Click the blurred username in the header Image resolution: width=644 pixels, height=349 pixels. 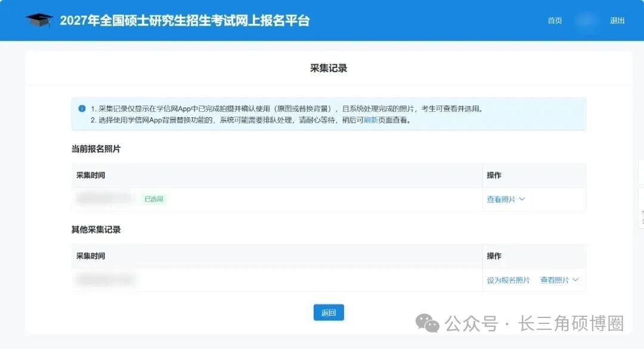coord(586,20)
